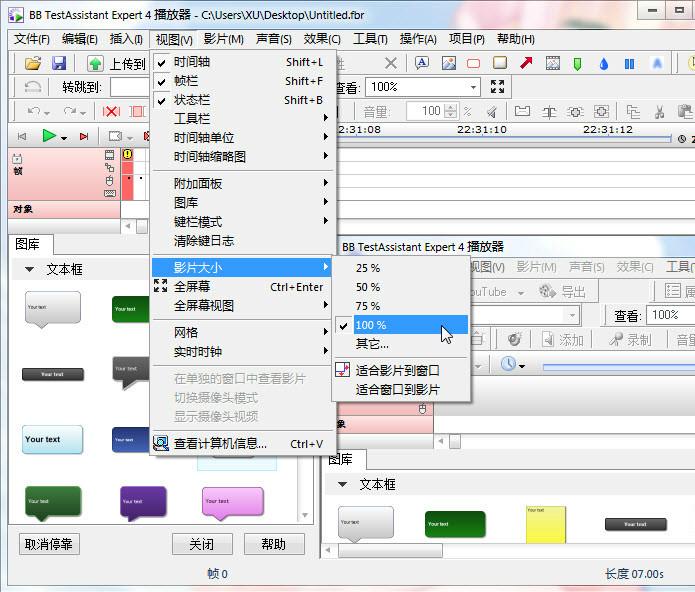Click the text box annotation icon

click(422, 63)
